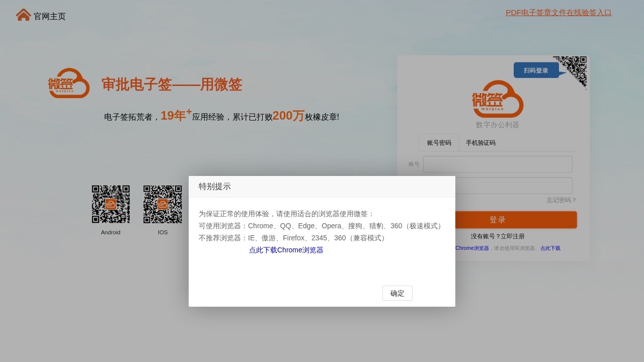The width and height of the screenshot is (644, 362).
Task: Click the 扫码登录 scan-login badge
Action: pyautogui.click(x=536, y=70)
